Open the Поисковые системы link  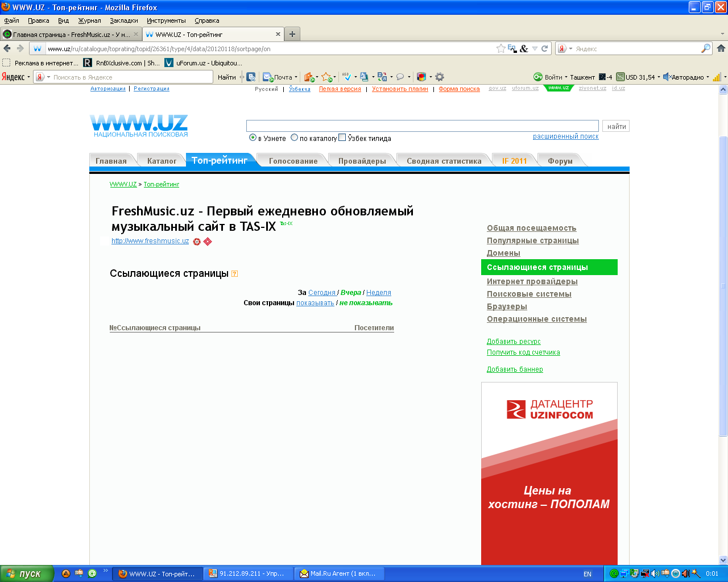click(x=529, y=294)
